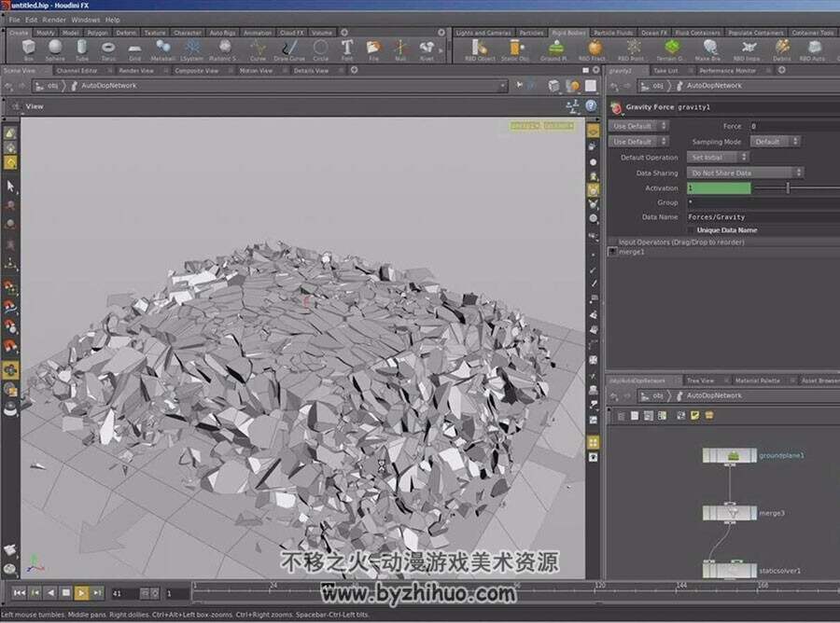
Task: Select the Null shelf tool
Action: 400,50
